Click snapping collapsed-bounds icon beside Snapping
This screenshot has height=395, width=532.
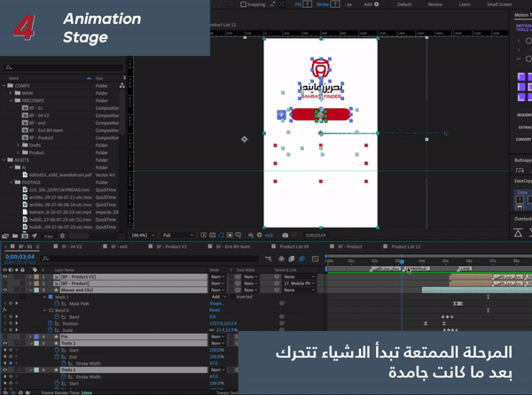point(282,4)
